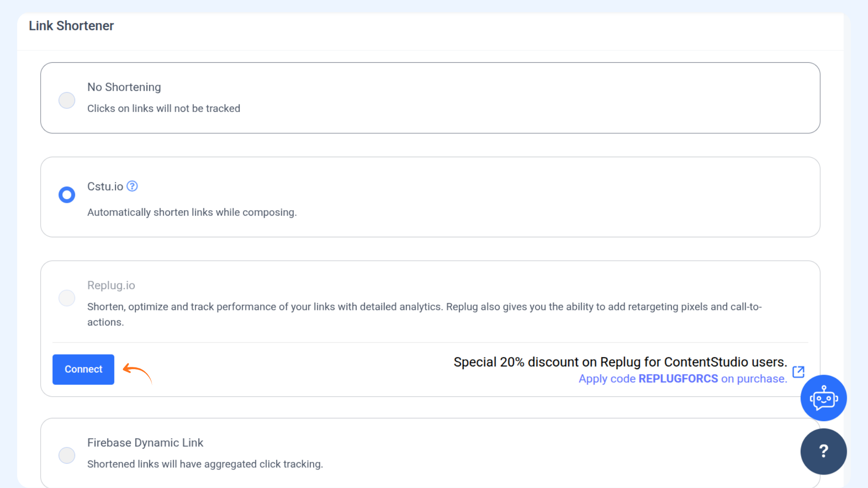The image size is (868, 488).
Task: Click the round question mark help button
Action: pos(823,451)
